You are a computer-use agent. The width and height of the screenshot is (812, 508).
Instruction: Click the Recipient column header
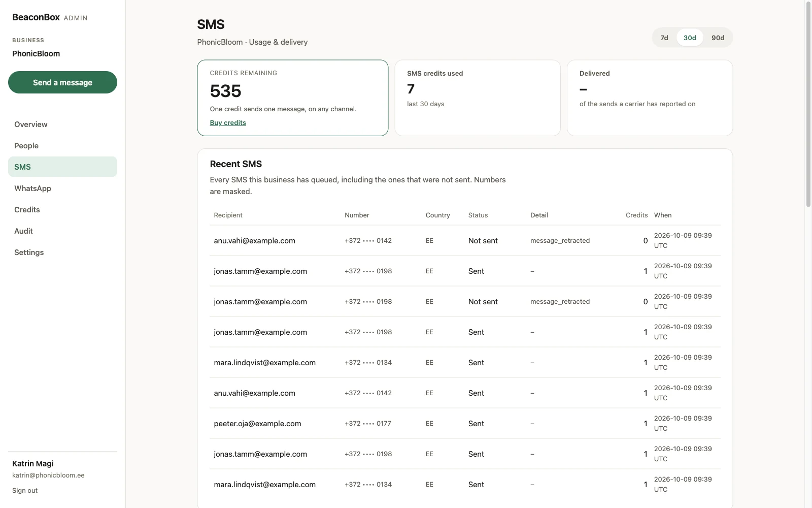click(x=228, y=215)
